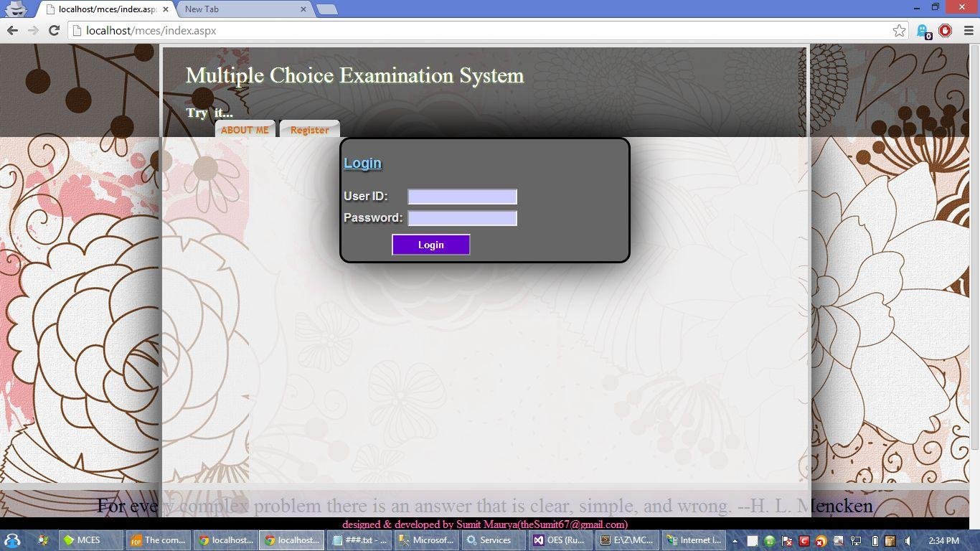Click inside the User ID field
The width and height of the screenshot is (980, 551).
pyautogui.click(x=461, y=196)
